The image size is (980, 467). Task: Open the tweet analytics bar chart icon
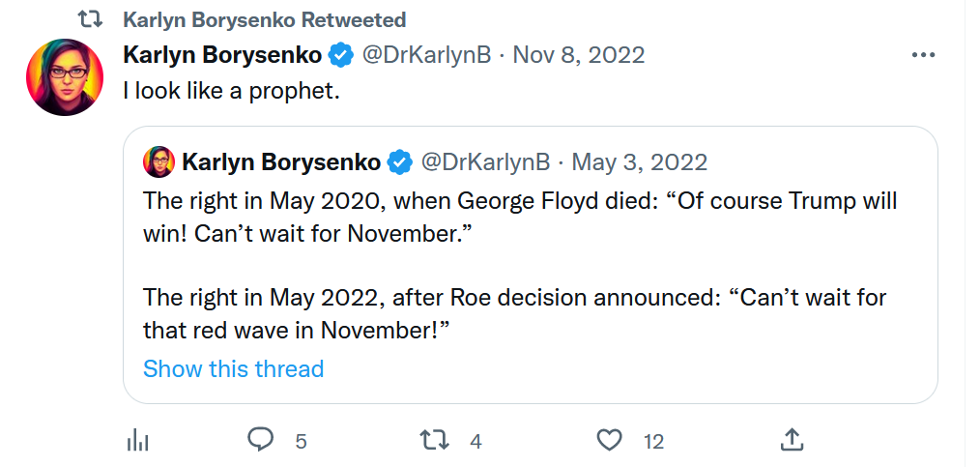[x=137, y=441]
